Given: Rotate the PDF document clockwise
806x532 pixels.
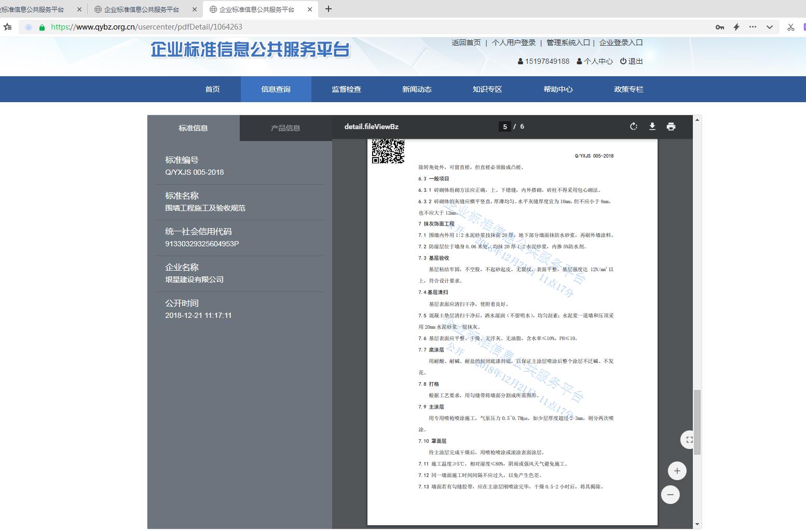Looking at the screenshot, I should point(633,127).
